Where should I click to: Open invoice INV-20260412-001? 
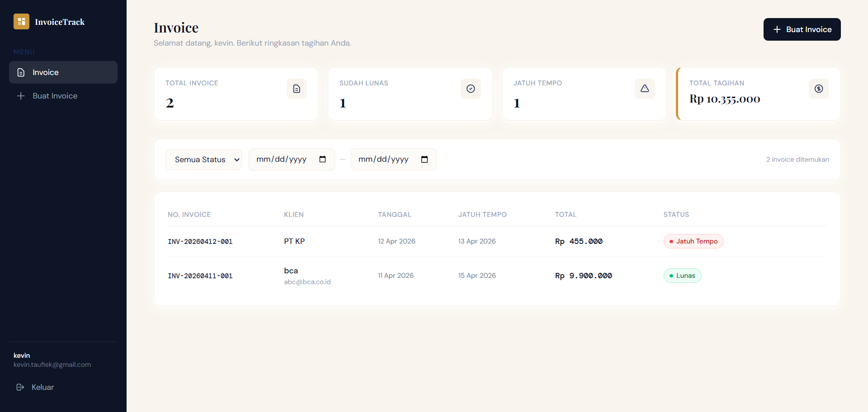click(x=200, y=242)
